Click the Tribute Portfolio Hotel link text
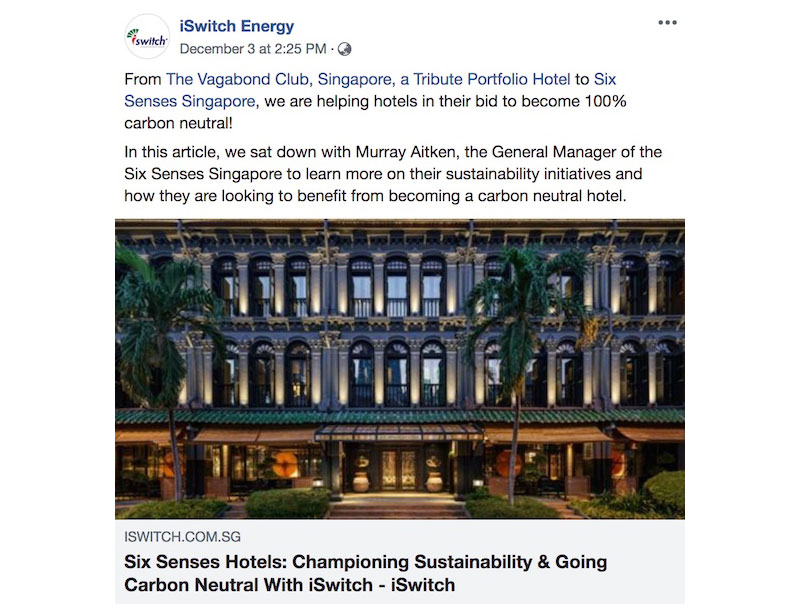800x607 pixels. pyautogui.click(x=491, y=79)
